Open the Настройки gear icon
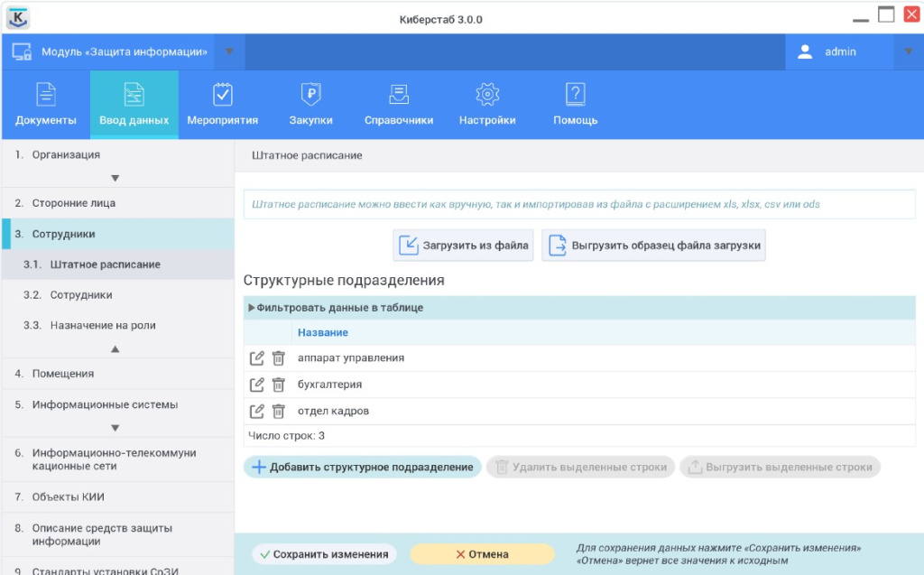This screenshot has width=924, height=575. (x=487, y=95)
